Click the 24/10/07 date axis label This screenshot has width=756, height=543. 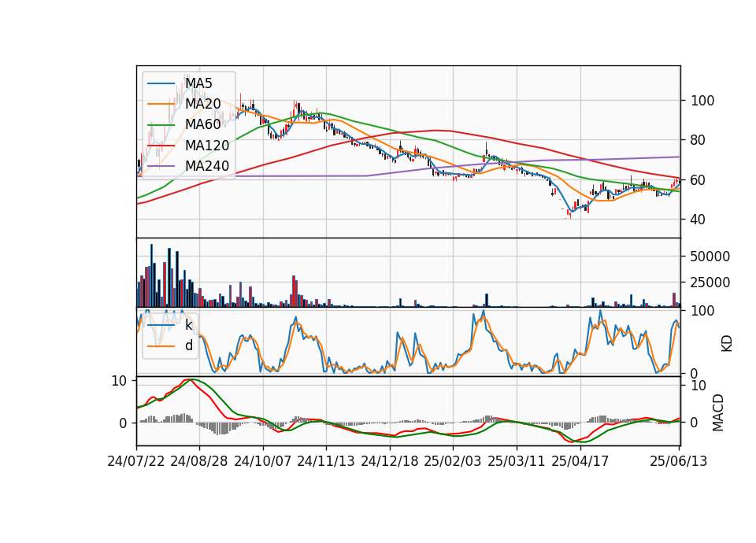coord(263,461)
